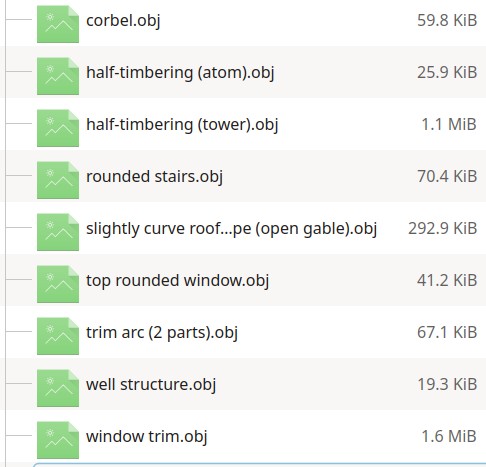Screen dimensions: 486x467
Task: Click the slightly curve roof open gable icon
Action: 58,232
